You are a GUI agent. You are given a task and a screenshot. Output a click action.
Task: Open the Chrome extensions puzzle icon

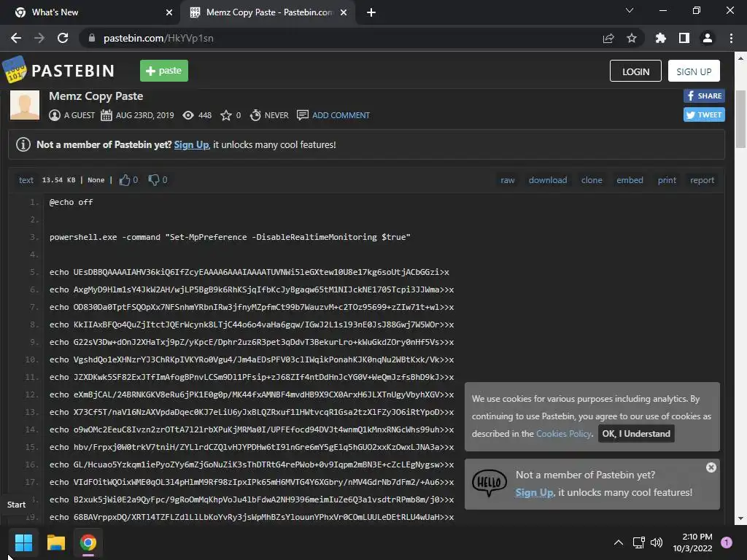tap(660, 38)
